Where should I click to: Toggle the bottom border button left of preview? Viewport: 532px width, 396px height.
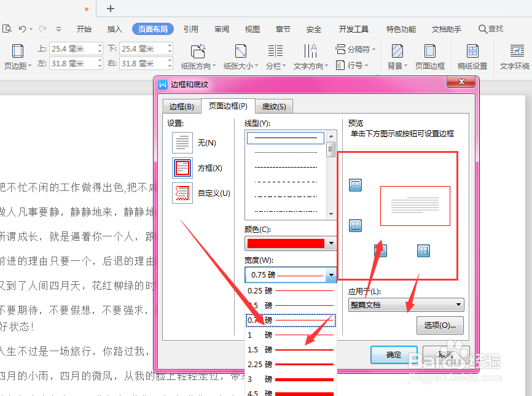tap(355, 225)
